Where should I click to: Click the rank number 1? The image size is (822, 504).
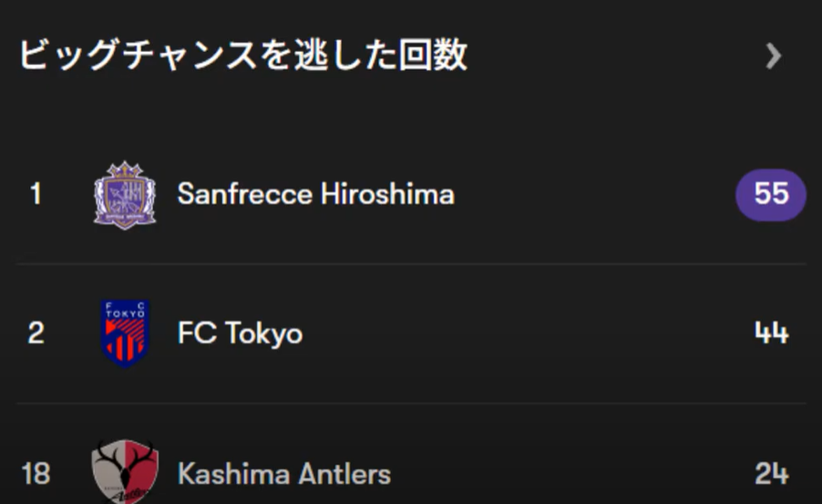coord(36,194)
